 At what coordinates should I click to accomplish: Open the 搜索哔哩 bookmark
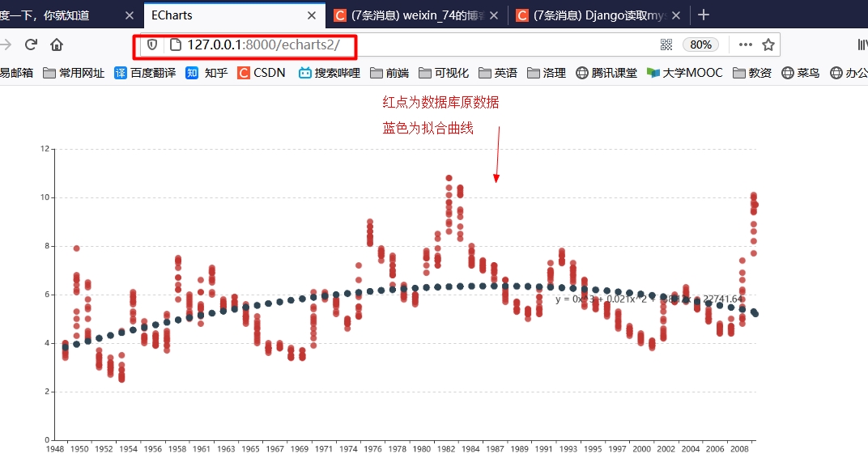click(330, 73)
